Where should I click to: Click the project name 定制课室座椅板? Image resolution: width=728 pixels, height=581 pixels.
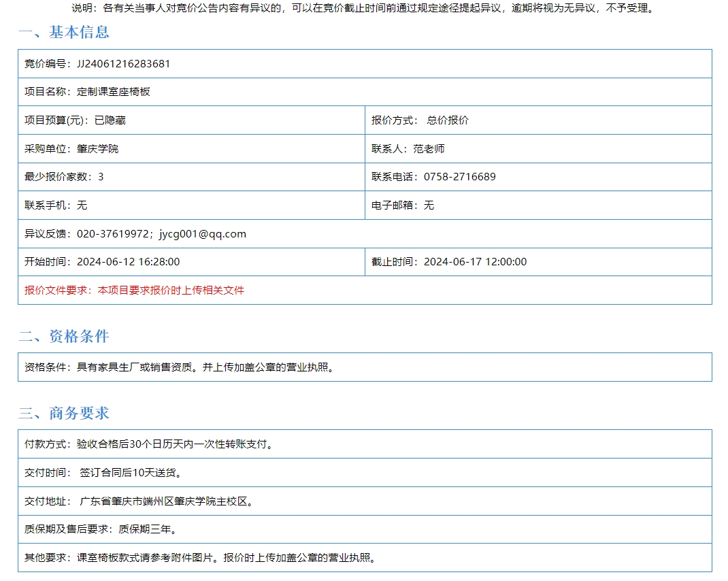point(113,92)
